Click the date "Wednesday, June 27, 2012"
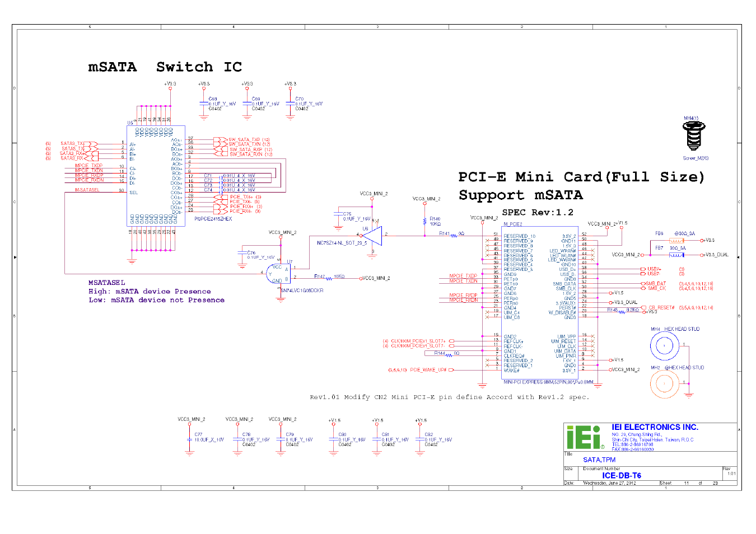The width and height of the screenshot is (756, 534). [609, 483]
